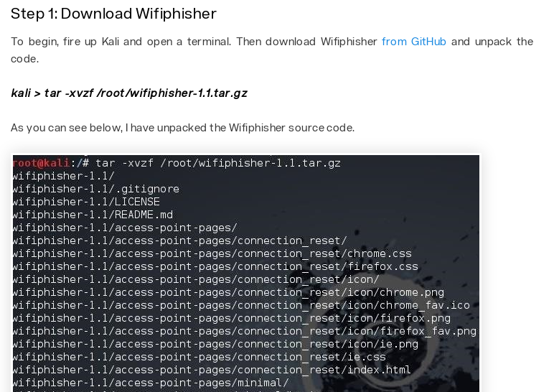Click the "Step 1: Download Wifiphisher" heading
Screen dimensions: 554x392
[x=113, y=14]
